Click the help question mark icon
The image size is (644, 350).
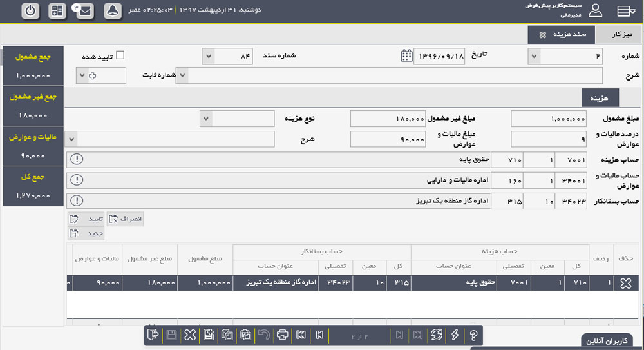(x=473, y=335)
